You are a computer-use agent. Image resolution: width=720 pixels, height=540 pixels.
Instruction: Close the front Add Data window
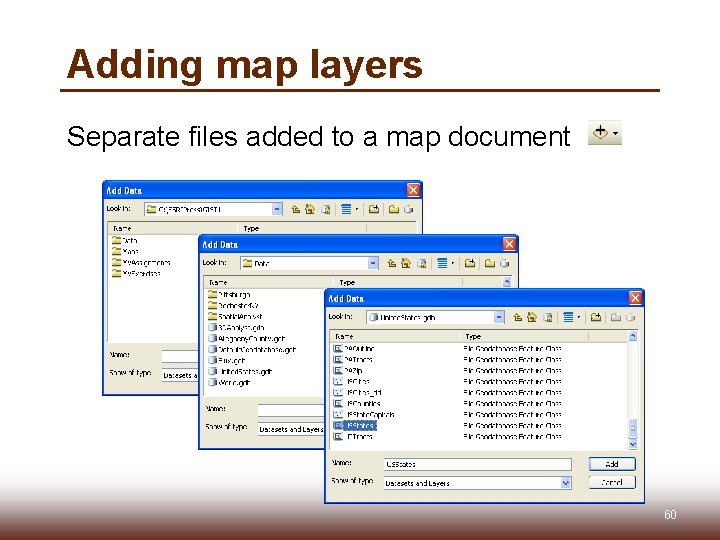click(635, 298)
